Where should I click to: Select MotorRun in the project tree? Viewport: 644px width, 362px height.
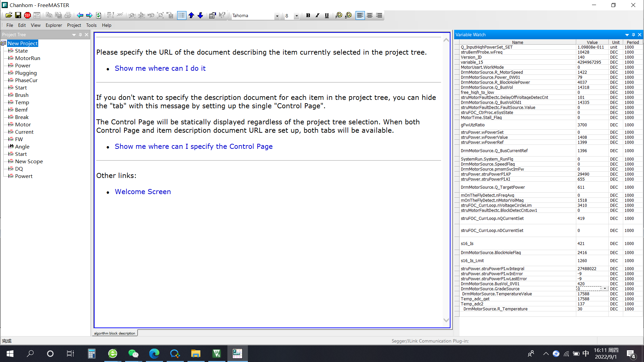click(28, 58)
